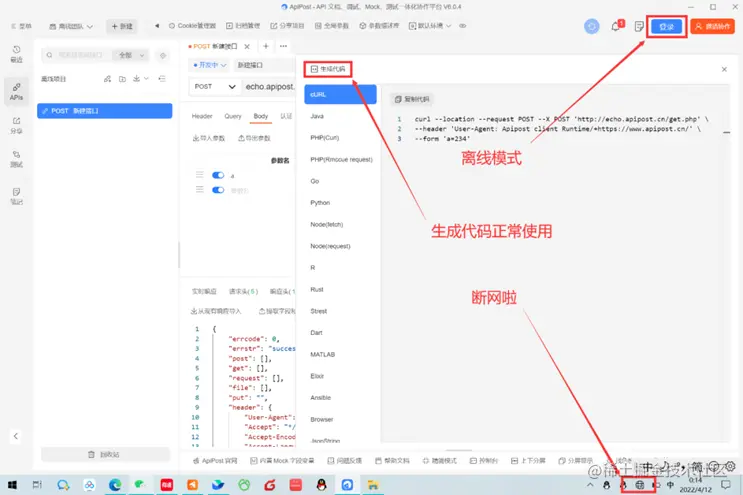
Task: Click the 登录 login button
Action: [x=666, y=27]
